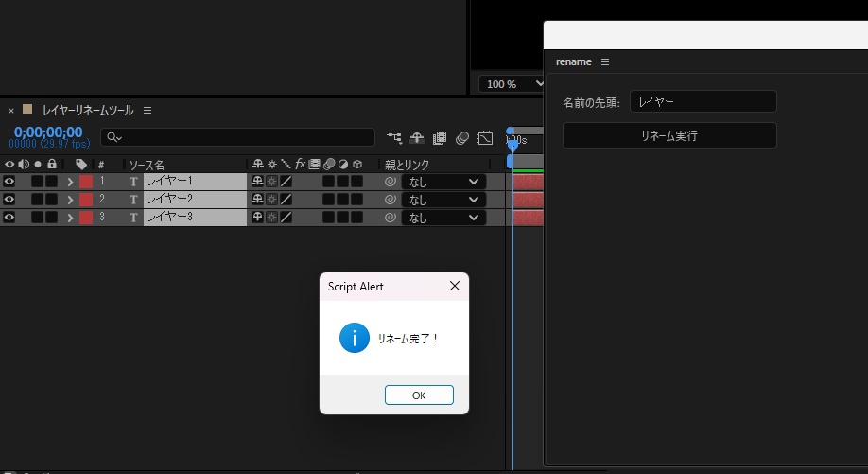868x474 pixels.
Task: Click OK in the Script Alert dialog
Action: pos(419,395)
